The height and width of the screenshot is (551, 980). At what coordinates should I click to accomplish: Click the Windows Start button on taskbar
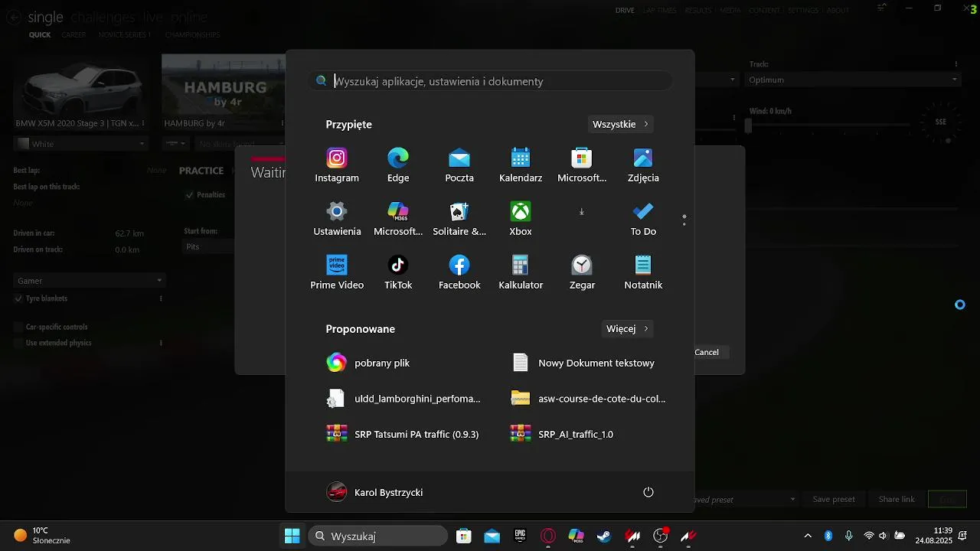pyautogui.click(x=292, y=536)
